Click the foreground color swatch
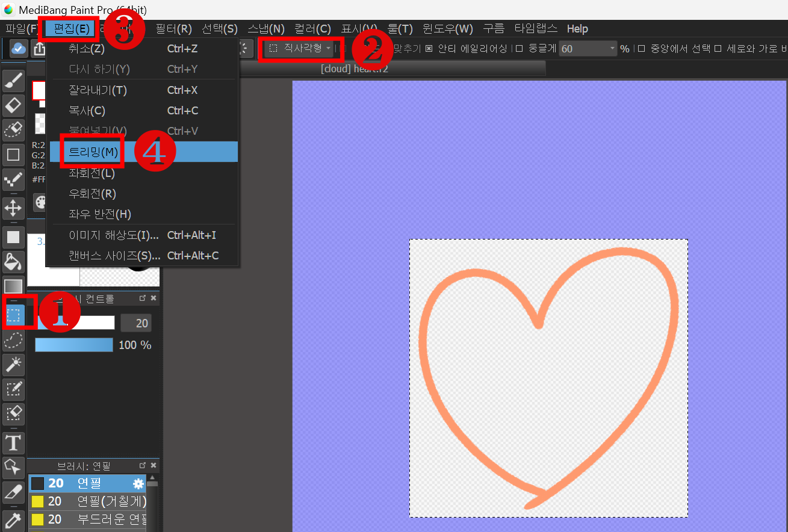788x532 pixels. coord(39,90)
